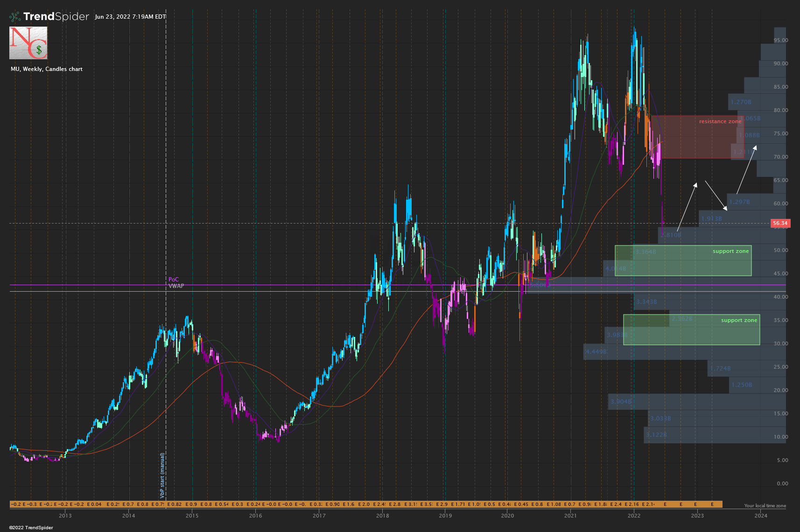The width and height of the screenshot is (800, 532).
Task: Click the E 0.82 earnings marker
Action: (174, 504)
